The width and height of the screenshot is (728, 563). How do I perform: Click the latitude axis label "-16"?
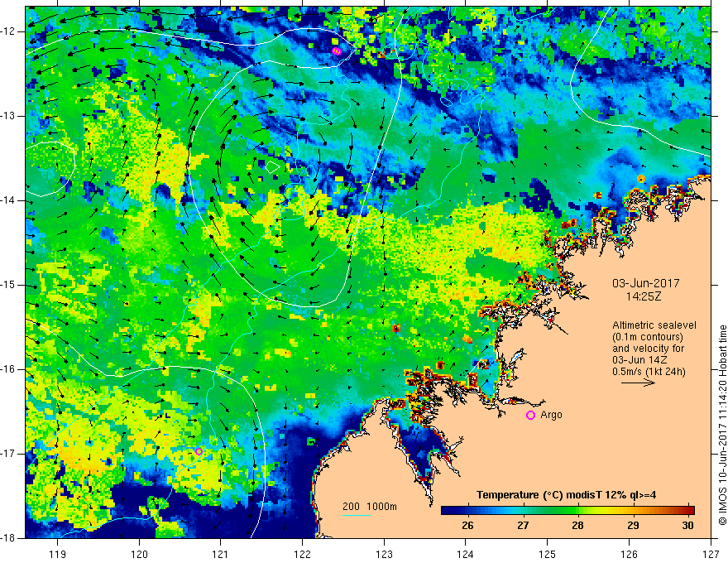click(x=9, y=369)
